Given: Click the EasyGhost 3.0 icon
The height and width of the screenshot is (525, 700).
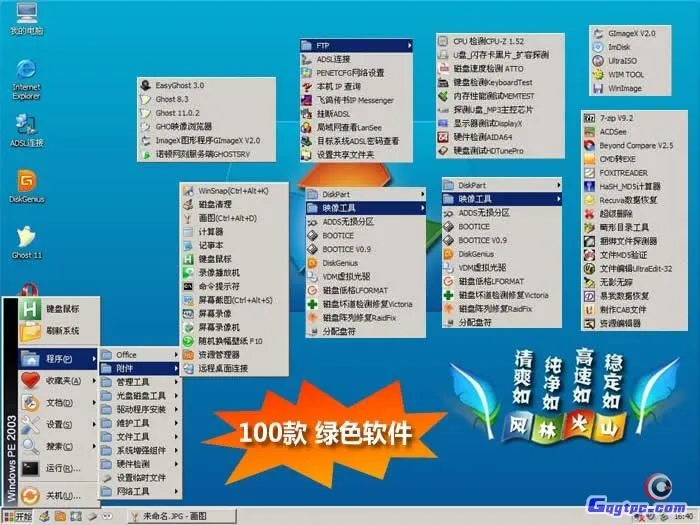Looking at the screenshot, I should pyautogui.click(x=145, y=85).
